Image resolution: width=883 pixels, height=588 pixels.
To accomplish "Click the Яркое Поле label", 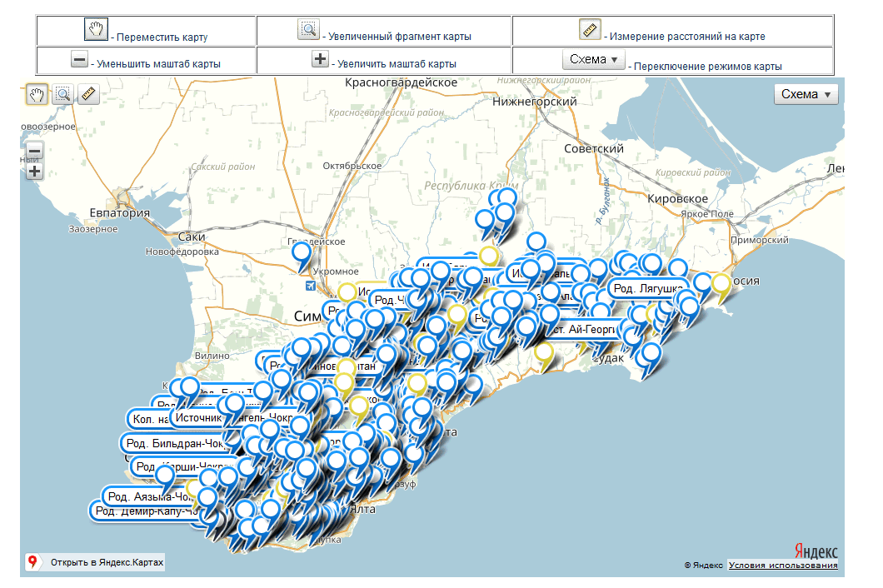I will coord(706,214).
